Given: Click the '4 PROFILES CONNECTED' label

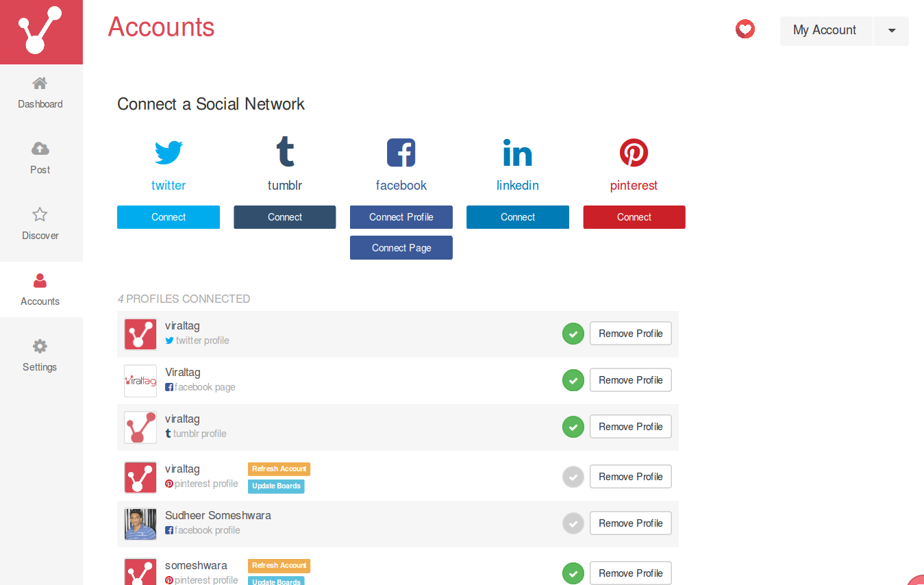Looking at the screenshot, I should (184, 299).
